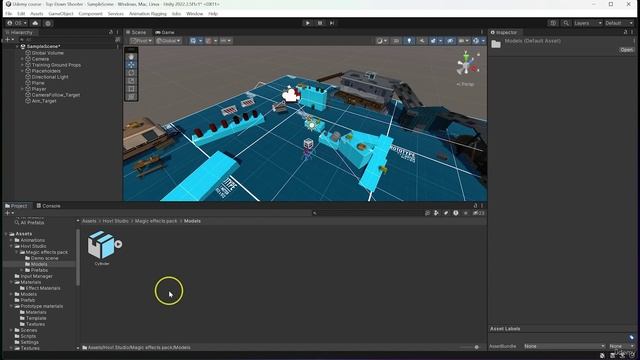Open the Scripts folder in Project
This screenshot has height=360, width=640.
point(28,336)
